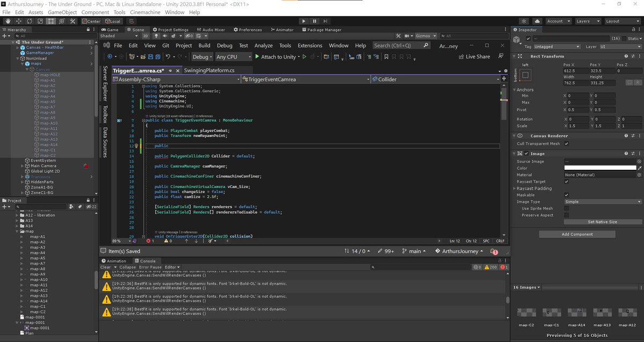Pick color with the Image eyedropper
Viewport: 644px width, 342px height.
click(639, 168)
